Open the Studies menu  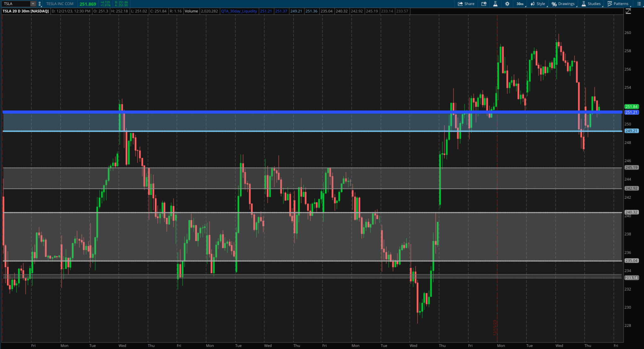click(x=594, y=4)
